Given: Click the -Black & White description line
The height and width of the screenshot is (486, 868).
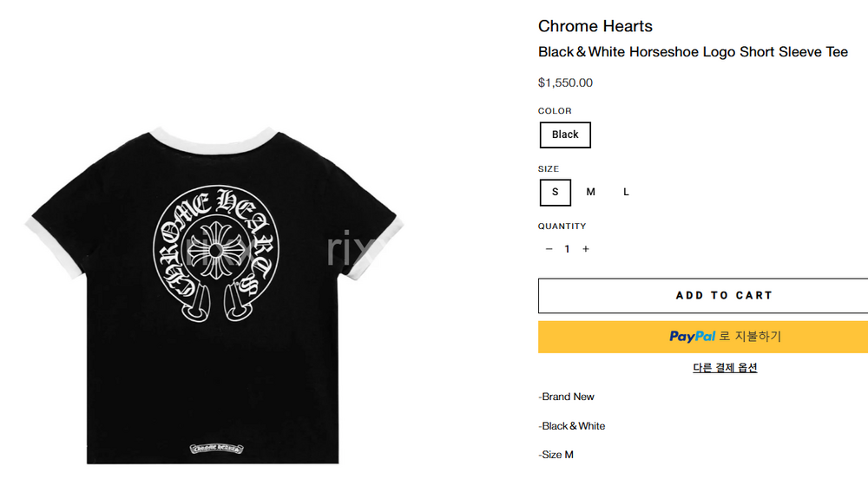Looking at the screenshot, I should coord(572,426).
